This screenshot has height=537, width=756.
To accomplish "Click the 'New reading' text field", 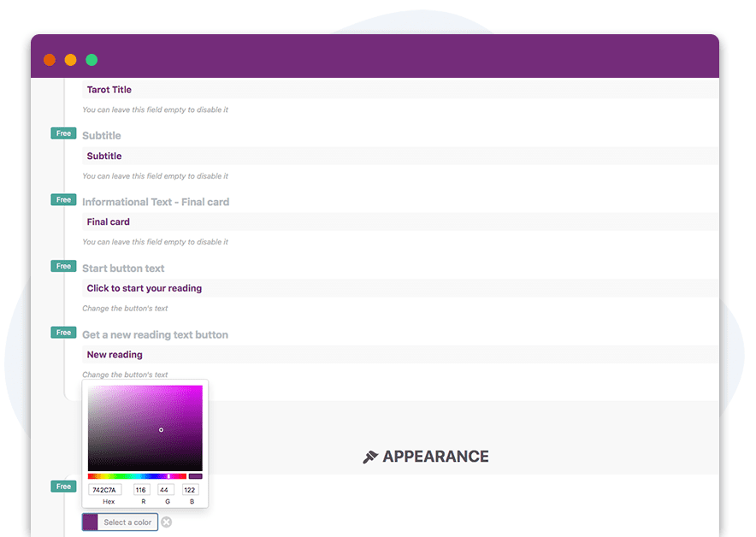I will (400, 354).
